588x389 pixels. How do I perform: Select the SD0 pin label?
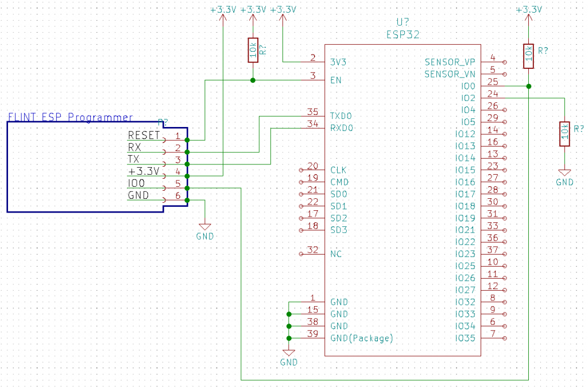tap(339, 194)
